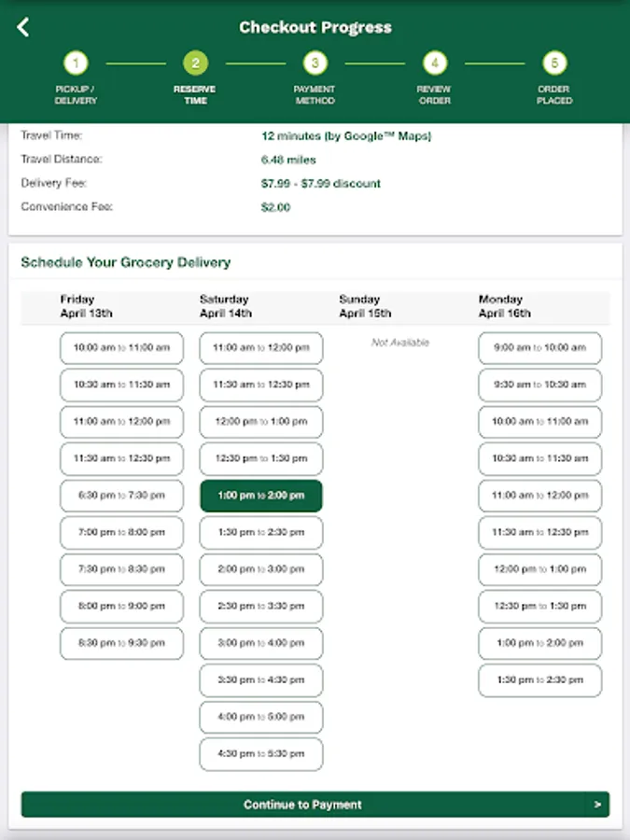Screen dimensions: 630x840
Task: Select Saturday 11:00 am to 12:00 pm slot
Action: coord(261,348)
